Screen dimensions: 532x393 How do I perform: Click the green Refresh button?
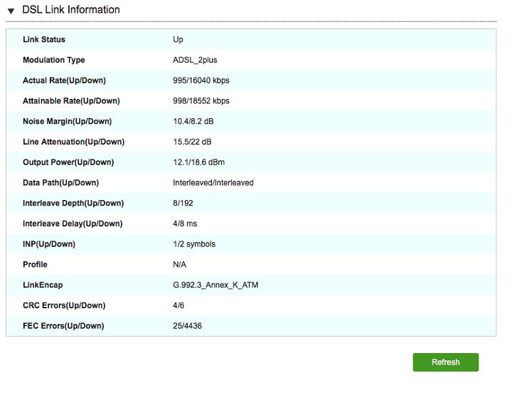coord(445,362)
